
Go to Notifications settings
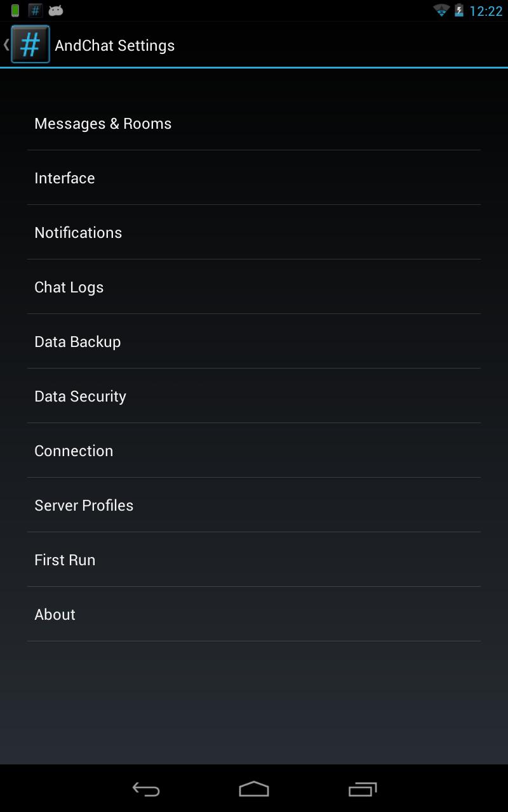(254, 233)
